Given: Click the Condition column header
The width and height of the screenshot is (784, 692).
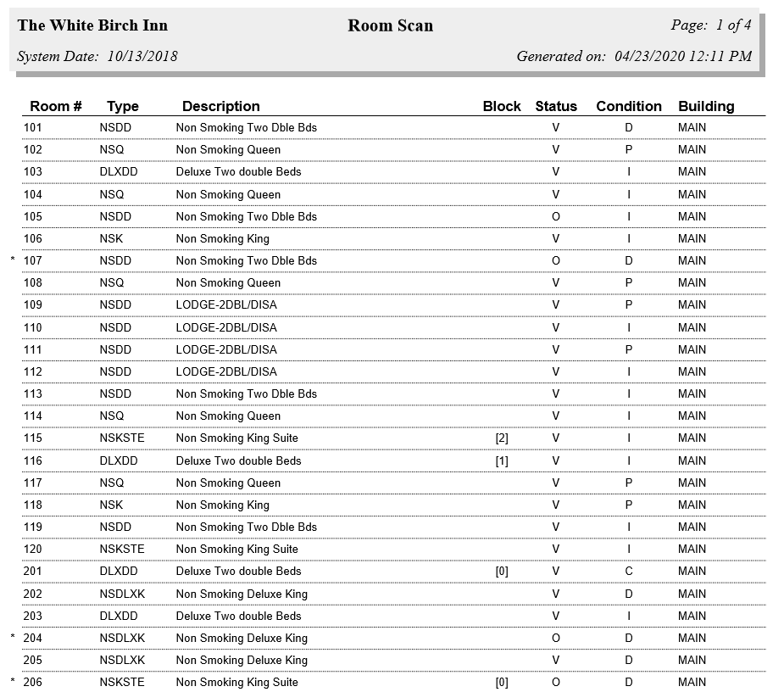Looking at the screenshot, I should click(629, 106).
